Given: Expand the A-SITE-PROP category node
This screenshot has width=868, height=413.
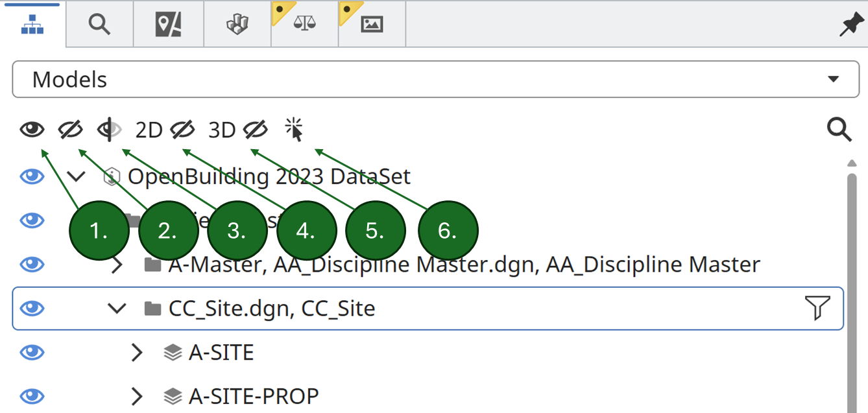Looking at the screenshot, I should click(137, 396).
